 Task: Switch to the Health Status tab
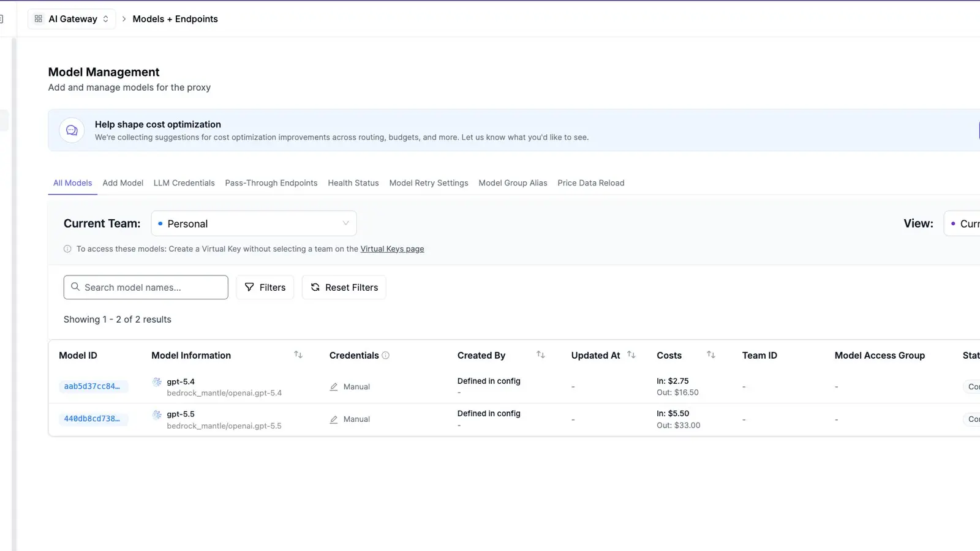[x=353, y=183]
